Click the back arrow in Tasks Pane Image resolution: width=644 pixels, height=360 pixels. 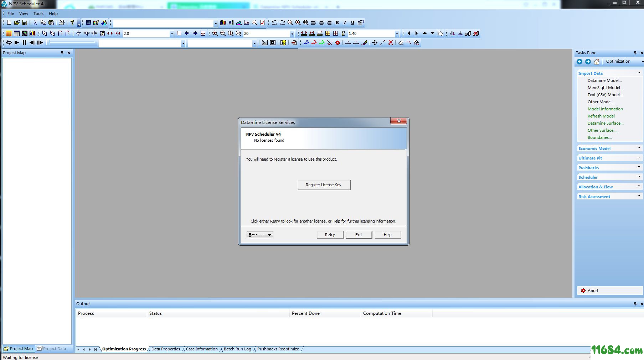(579, 62)
